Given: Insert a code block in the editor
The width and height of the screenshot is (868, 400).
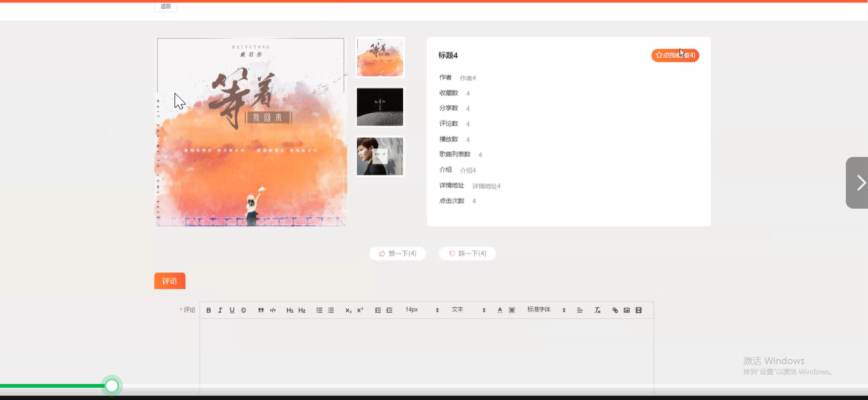Looking at the screenshot, I should click(273, 310).
